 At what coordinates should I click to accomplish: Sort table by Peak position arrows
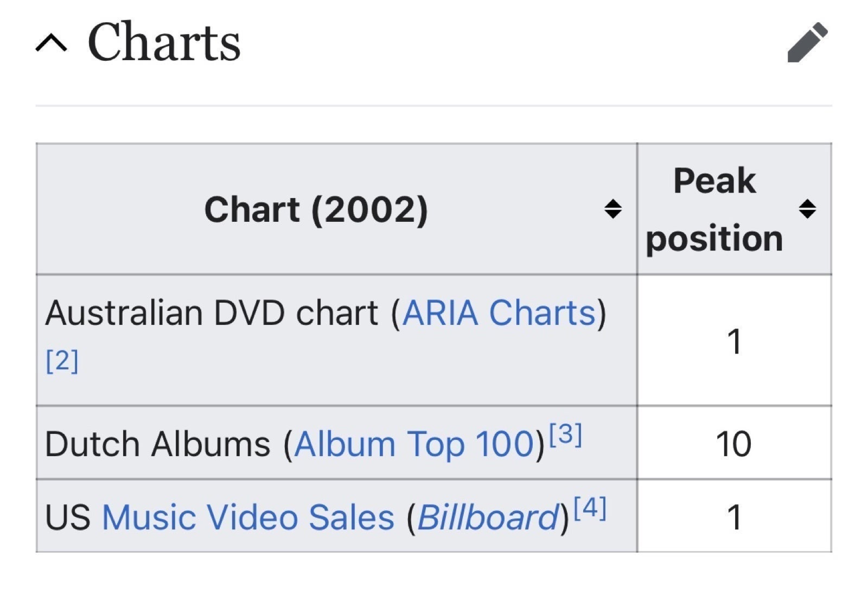pyautogui.click(x=807, y=209)
